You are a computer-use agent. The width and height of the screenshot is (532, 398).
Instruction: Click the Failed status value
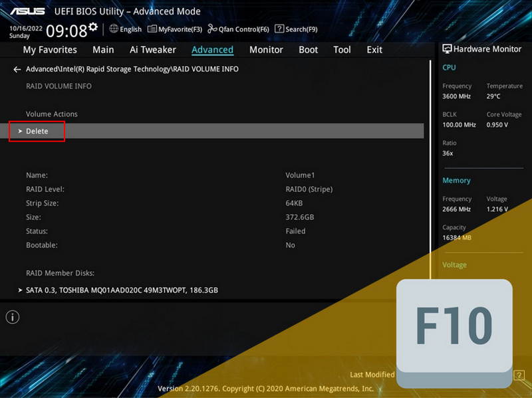click(295, 231)
